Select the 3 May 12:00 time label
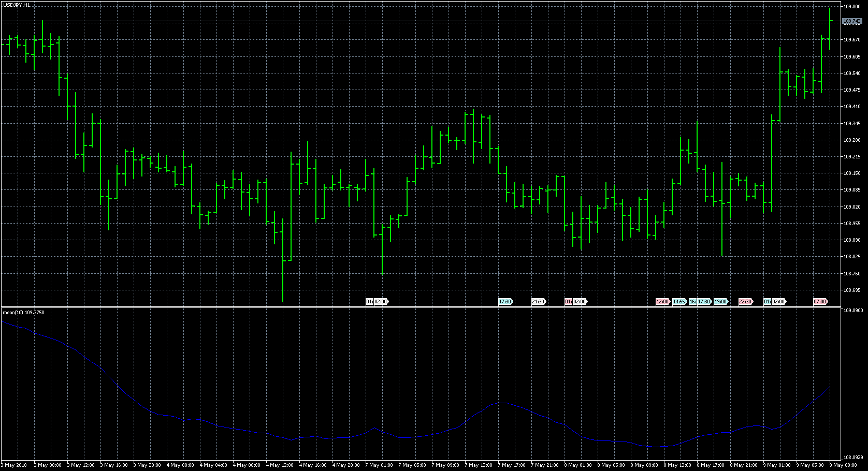The image size is (868, 471). (x=81, y=465)
